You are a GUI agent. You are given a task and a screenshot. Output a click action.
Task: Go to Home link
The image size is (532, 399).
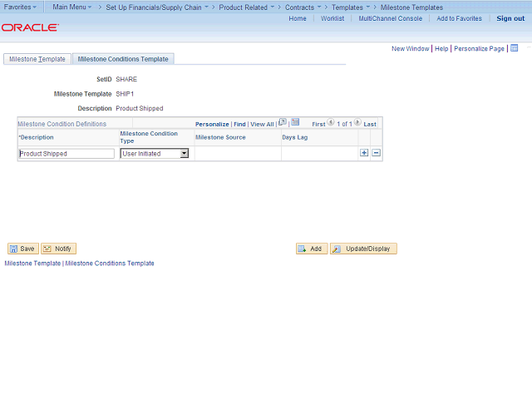[x=298, y=18]
